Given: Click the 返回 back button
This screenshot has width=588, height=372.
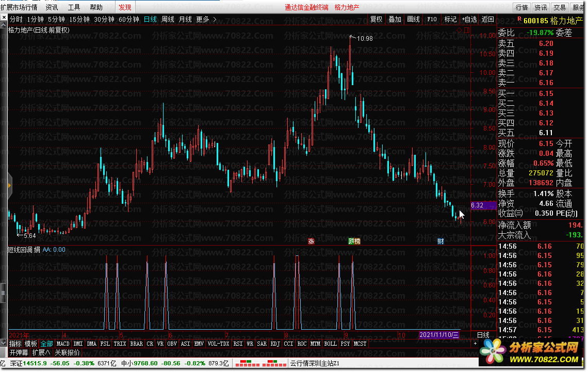Looking at the screenshot, I should [488, 19].
